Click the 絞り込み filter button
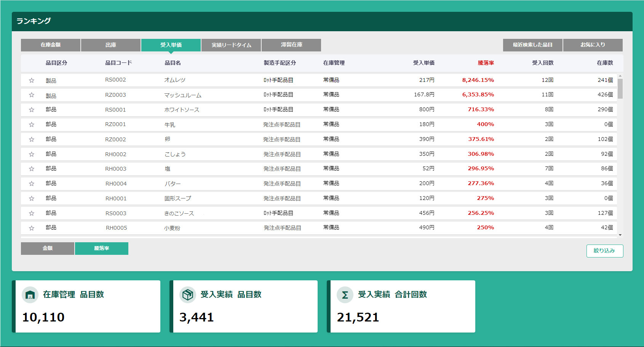 [604, 251]
